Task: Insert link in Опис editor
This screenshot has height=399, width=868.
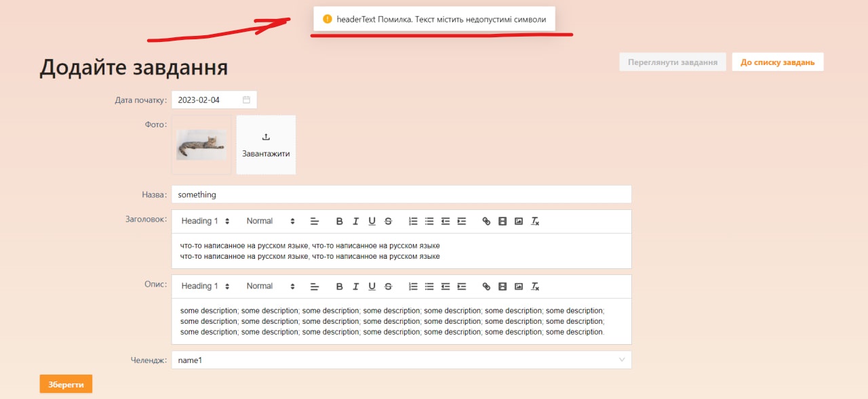Action: click(x=486, y=286)
